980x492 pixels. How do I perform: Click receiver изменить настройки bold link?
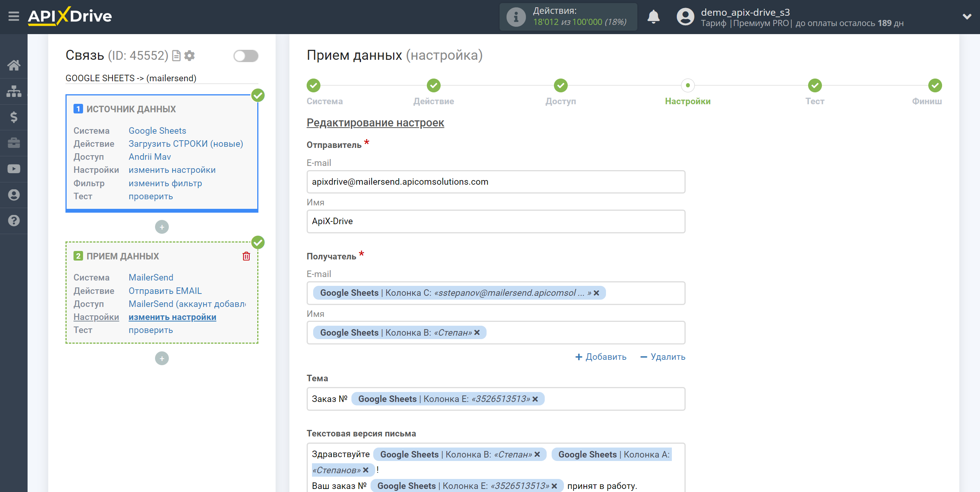coord(172,317)
